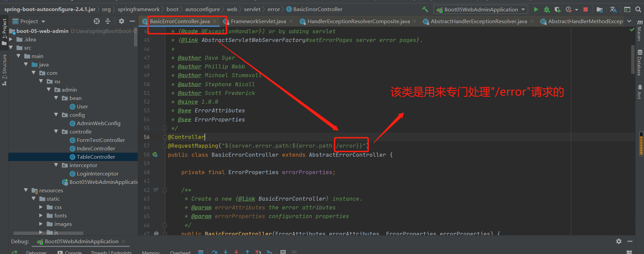
Task: Show hidden editor tabs chevron
Action: click(629, 21)
